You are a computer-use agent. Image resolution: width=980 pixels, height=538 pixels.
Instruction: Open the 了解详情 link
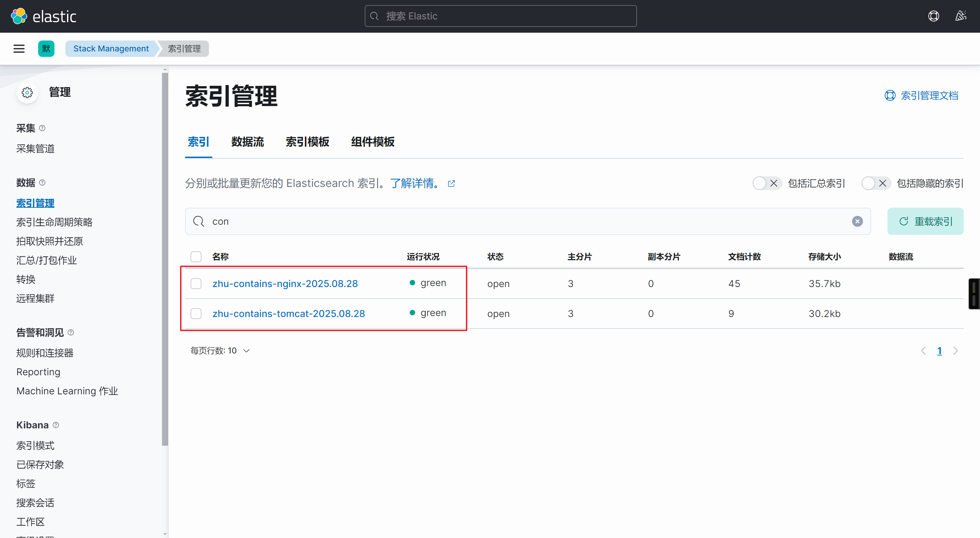[414, 184]
